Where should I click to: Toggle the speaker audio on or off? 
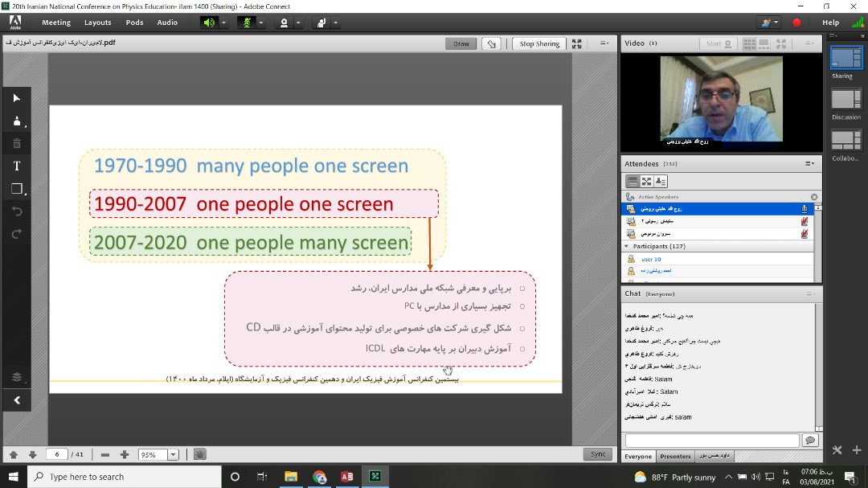pos(209,23)
